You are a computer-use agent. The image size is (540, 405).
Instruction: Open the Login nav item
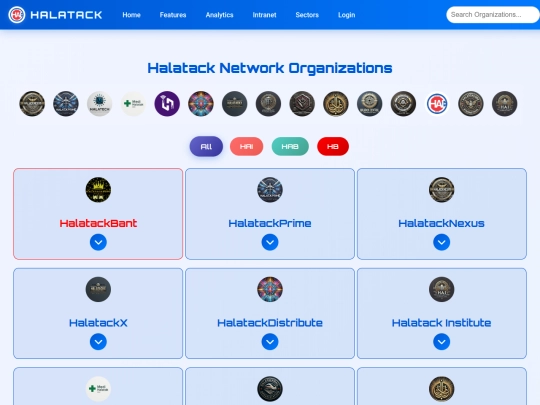[346, 15]
